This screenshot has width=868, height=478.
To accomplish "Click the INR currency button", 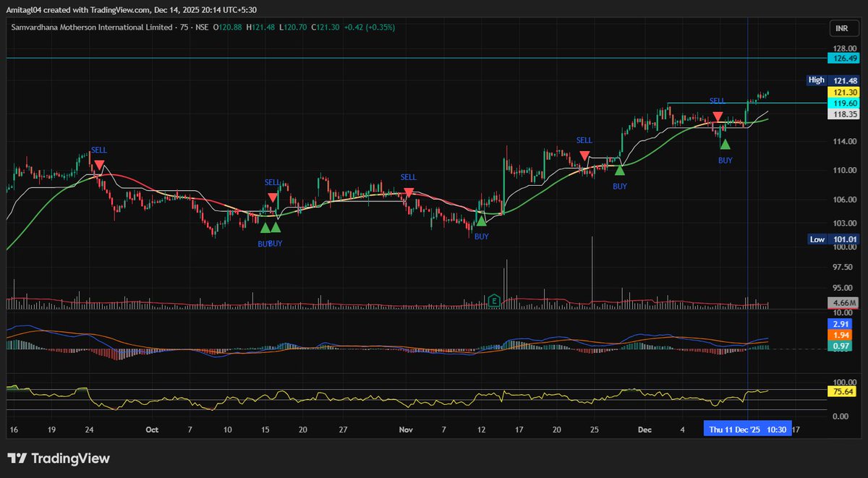I will (843, 29).
